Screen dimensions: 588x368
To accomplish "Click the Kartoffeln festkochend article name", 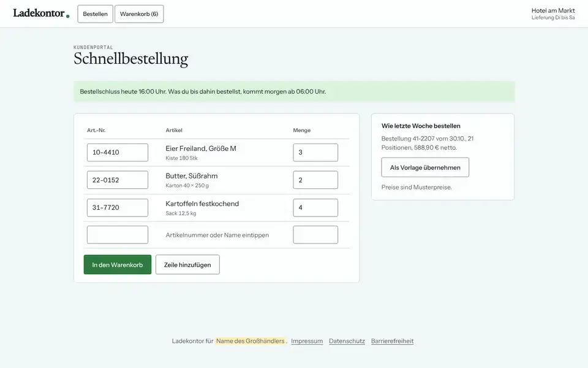I will (202, 204).
